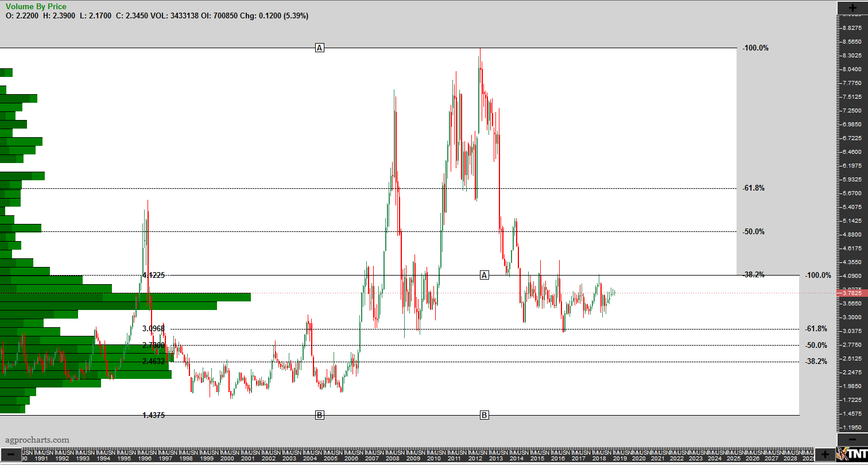Select the B marker directly beneath the lower A marker

tap(484, 414)
